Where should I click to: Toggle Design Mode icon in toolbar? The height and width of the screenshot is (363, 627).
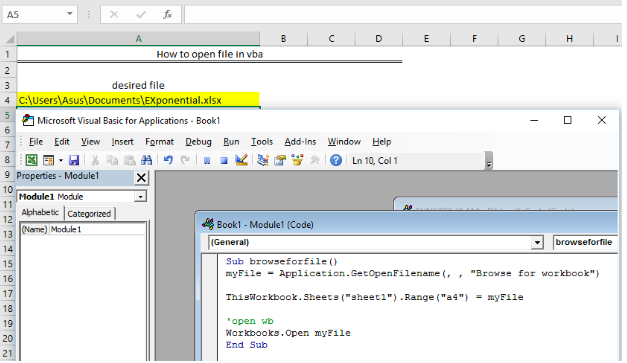pyautogui.click(x=241, y=160)
